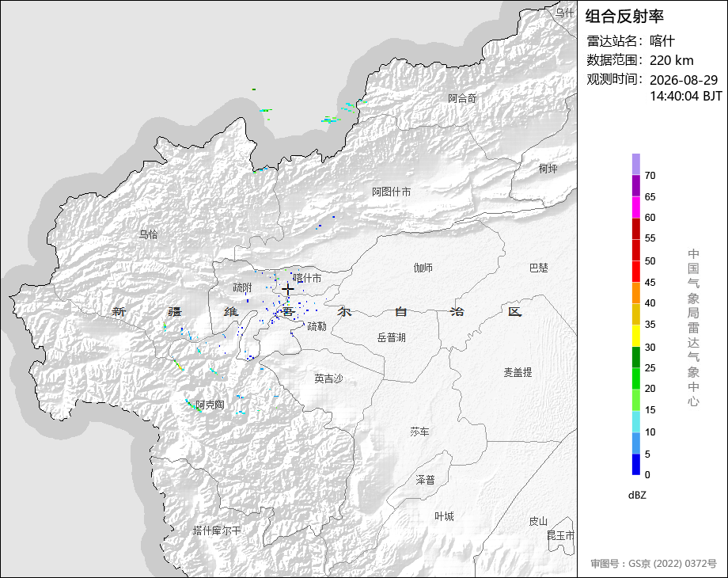Click the red 50 dBZ legend color
This screenshot has width=728, height=578.
point(636,250)
